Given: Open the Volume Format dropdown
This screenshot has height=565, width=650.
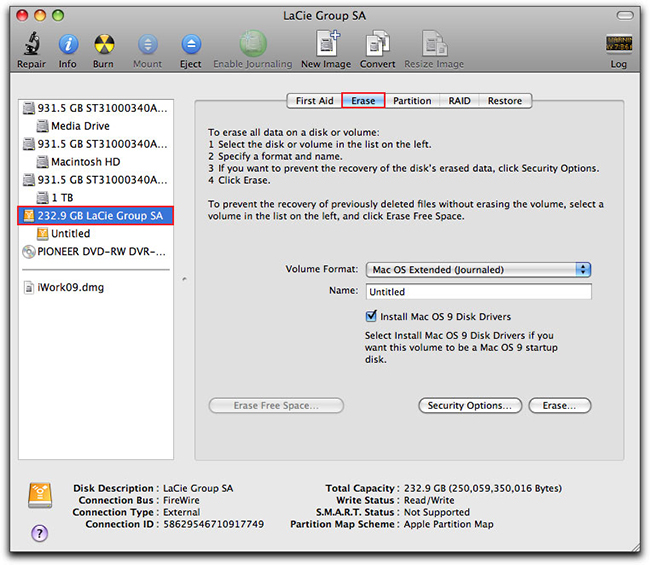Looking at the screenshot, I should tap(478, 270).
